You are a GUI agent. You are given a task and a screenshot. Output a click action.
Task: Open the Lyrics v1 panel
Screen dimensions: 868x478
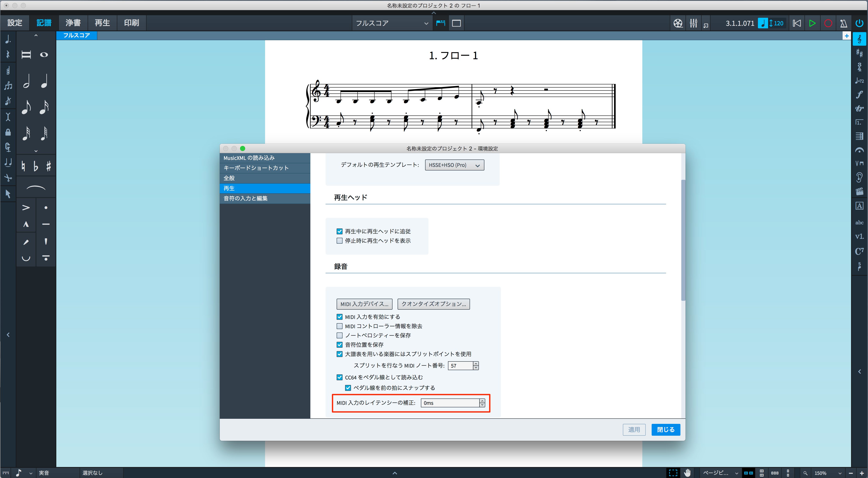[860, 236]
